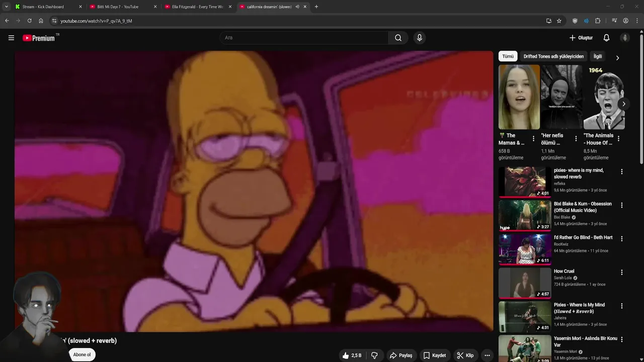This screenshot has width=644, height=362.
Task: Open options for pixies where is my mind video
Action: click(621, 171)
